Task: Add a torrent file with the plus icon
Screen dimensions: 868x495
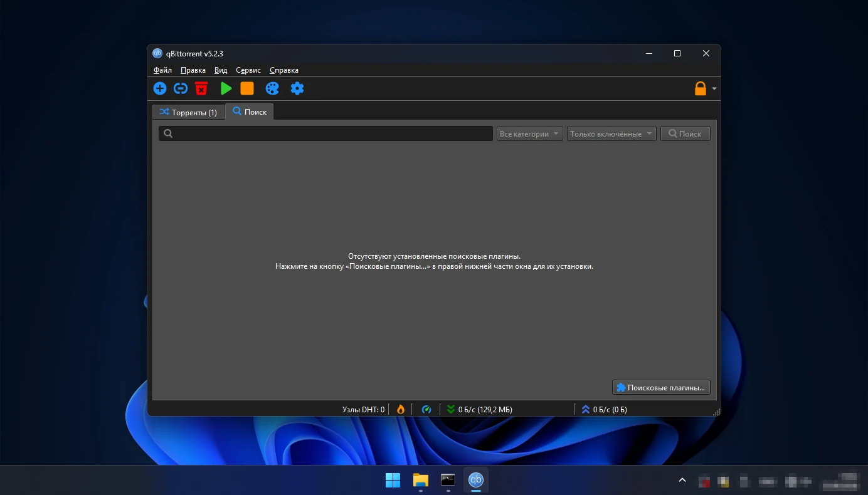Action: pyautogui.click(x=160, y=88)
